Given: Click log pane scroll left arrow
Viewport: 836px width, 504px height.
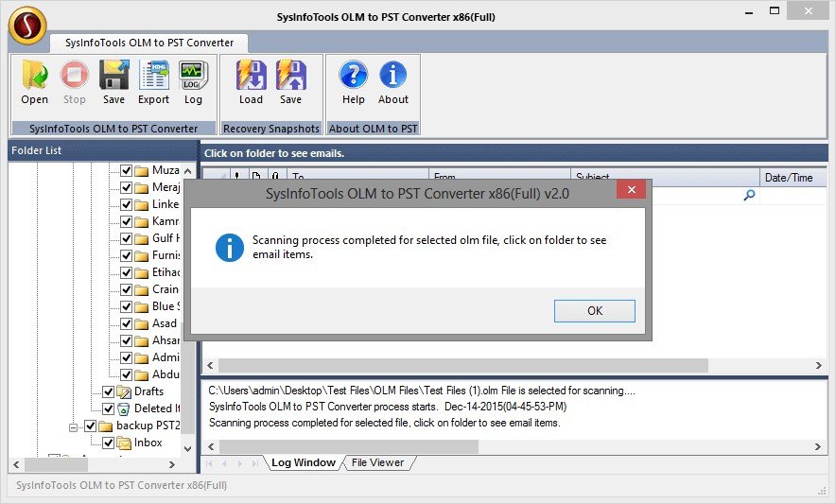Looking at the screenshot, I should pyautogui.click(x=211, y=446).
